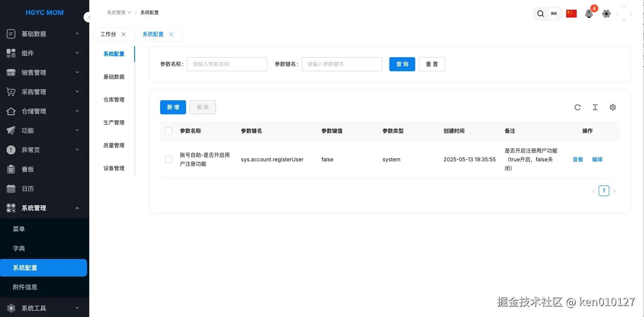Go to the next page arrow
The width and height of the screenshot is (644, 317).
point(615,191)
